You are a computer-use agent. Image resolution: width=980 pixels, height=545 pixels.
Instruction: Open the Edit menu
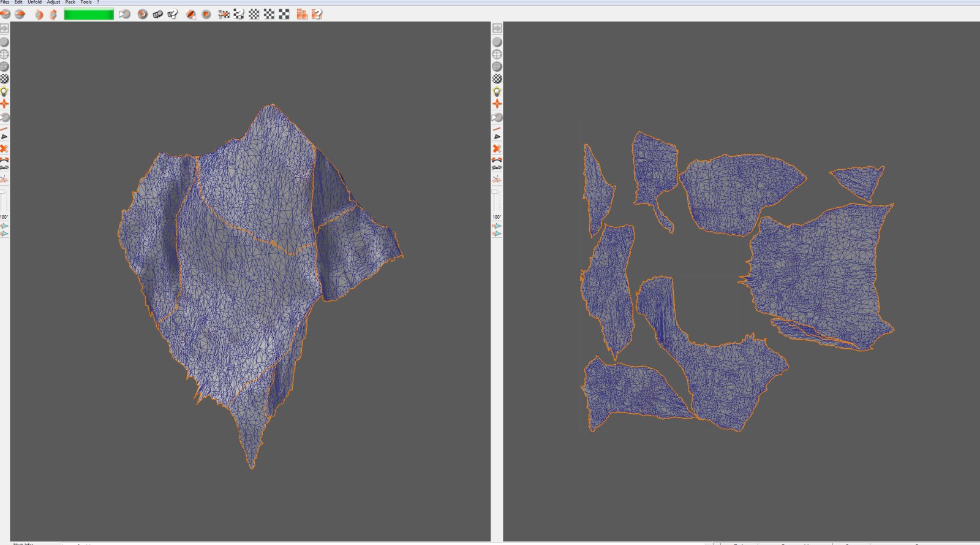click(x=18, y=2)
